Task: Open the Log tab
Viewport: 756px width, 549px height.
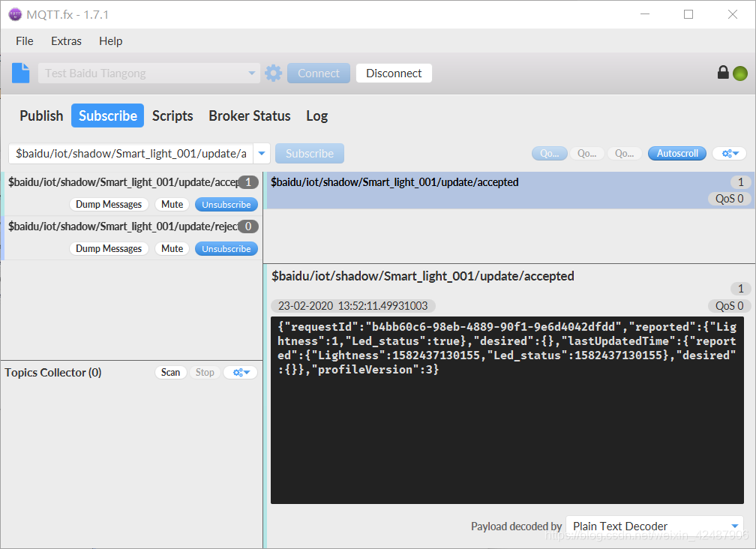Action: pos(316,115)
